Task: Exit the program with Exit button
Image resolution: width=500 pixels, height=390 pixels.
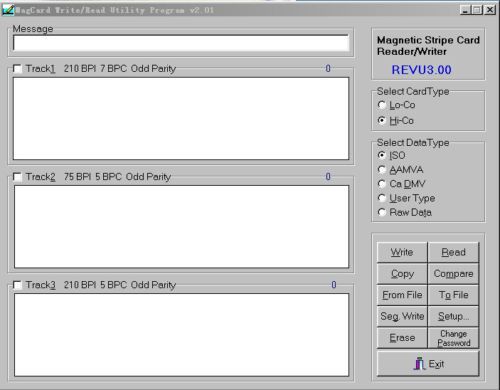Action: click(428, 364)
